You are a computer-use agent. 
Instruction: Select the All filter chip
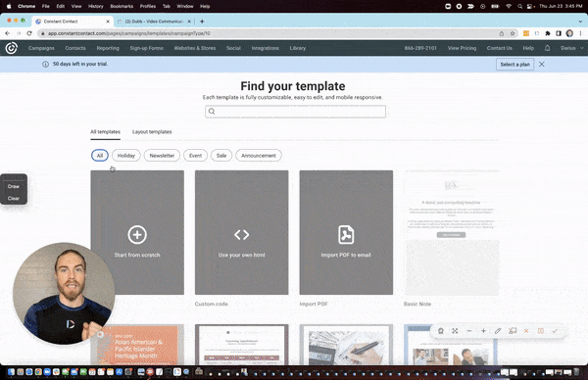(100, 156)
